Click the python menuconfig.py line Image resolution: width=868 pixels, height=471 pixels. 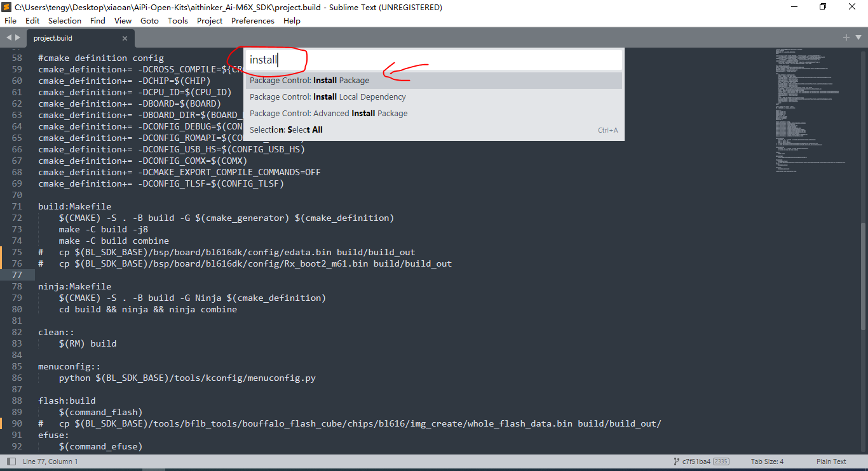187,378
